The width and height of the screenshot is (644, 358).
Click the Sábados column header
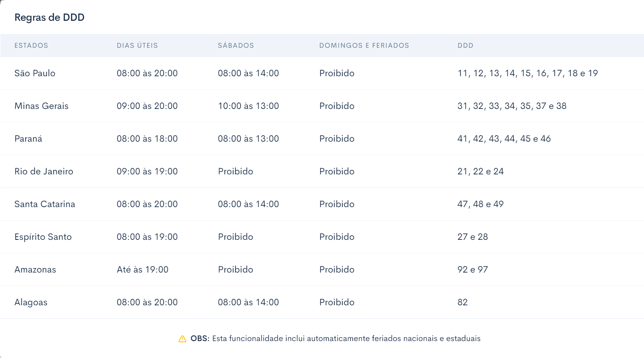click(236, 45)
